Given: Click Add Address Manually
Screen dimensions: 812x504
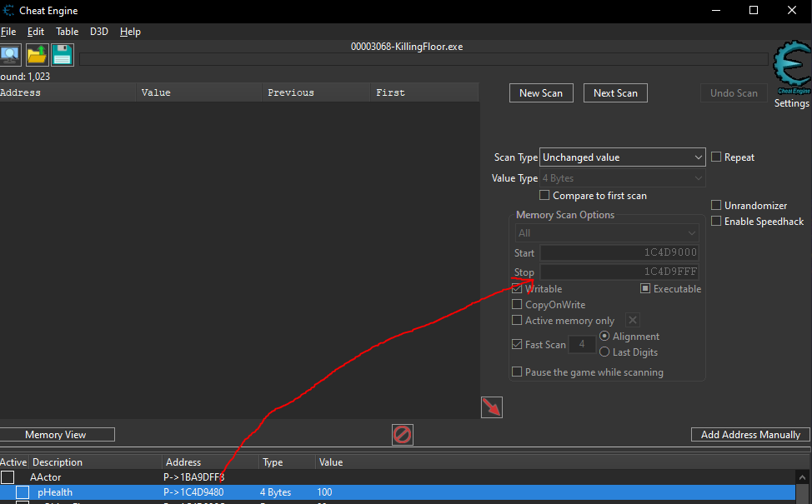Looking at the screenshot, I should click(x=750, y=435).
